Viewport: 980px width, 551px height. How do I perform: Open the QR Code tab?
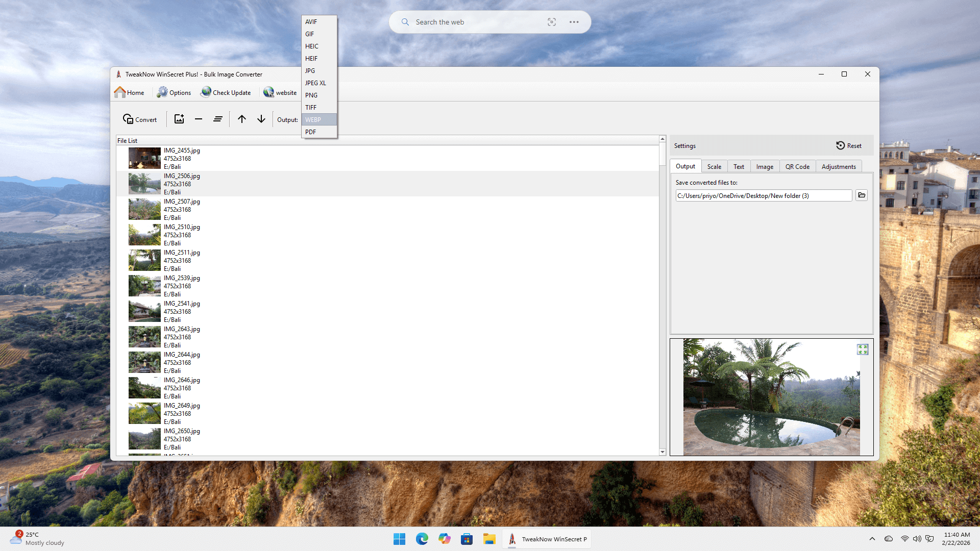(x=797, y=166)
